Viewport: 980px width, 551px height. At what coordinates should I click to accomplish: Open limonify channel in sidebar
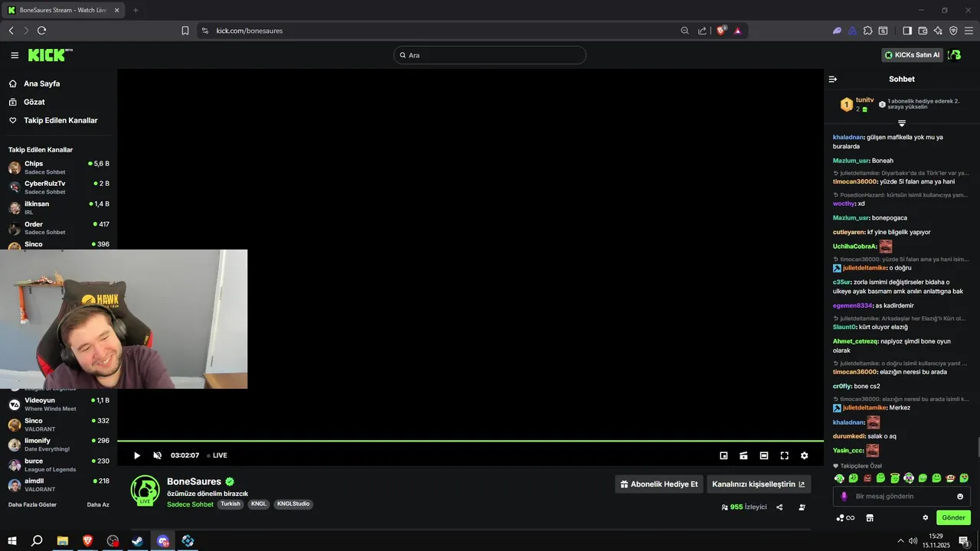(58, 445)
